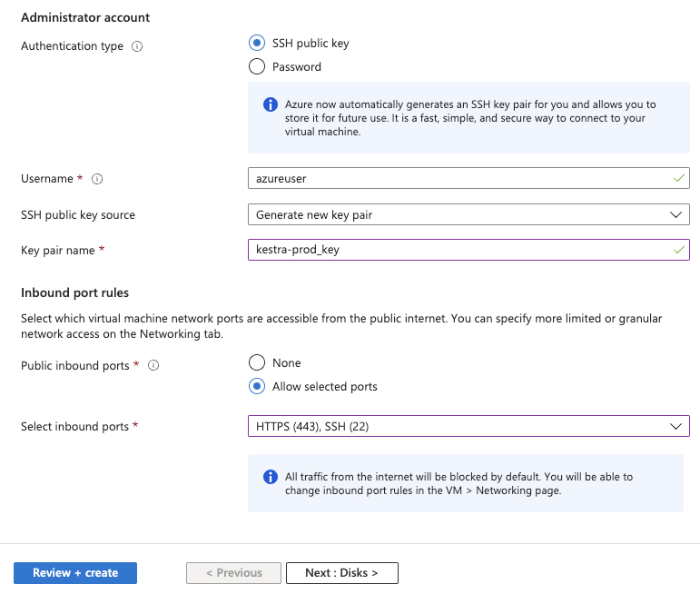Click the Public inbound ports info icon
700x604 pixels.
click(153, 365)
